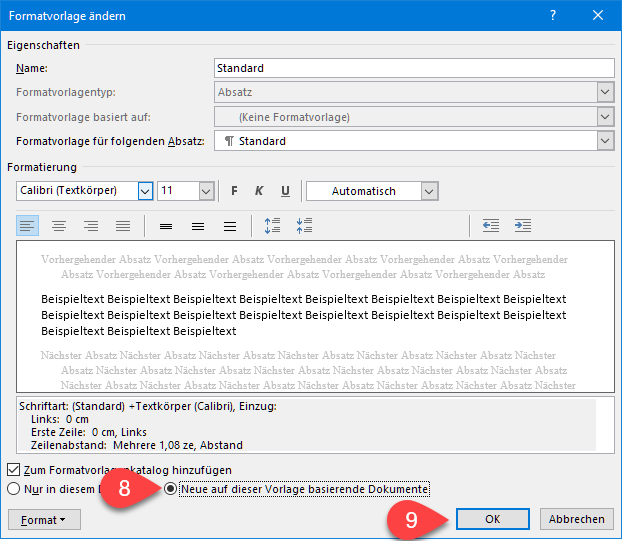Set double line spacing
This screenshot has height=541, width=622.
point(230,226)
